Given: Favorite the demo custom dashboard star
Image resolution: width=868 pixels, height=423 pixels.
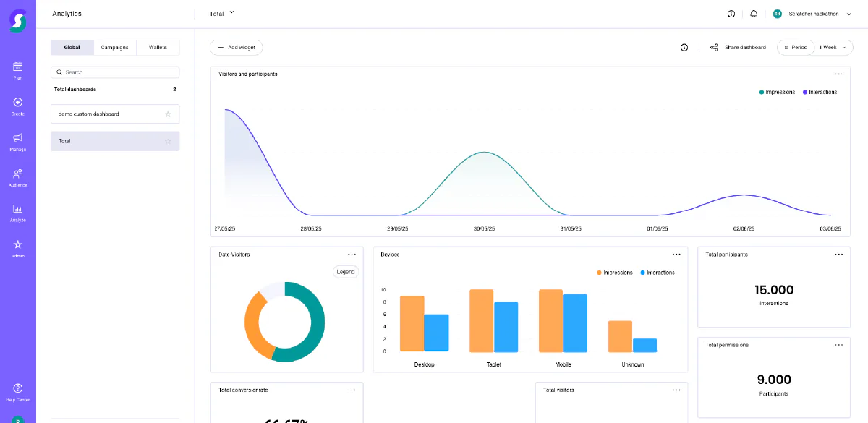Looking at the screenshot, I should [x=168, y=114].
